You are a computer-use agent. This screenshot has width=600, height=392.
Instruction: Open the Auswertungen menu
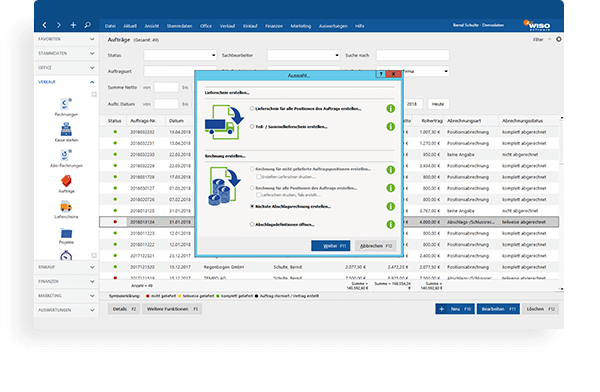(x=333, y=26)
